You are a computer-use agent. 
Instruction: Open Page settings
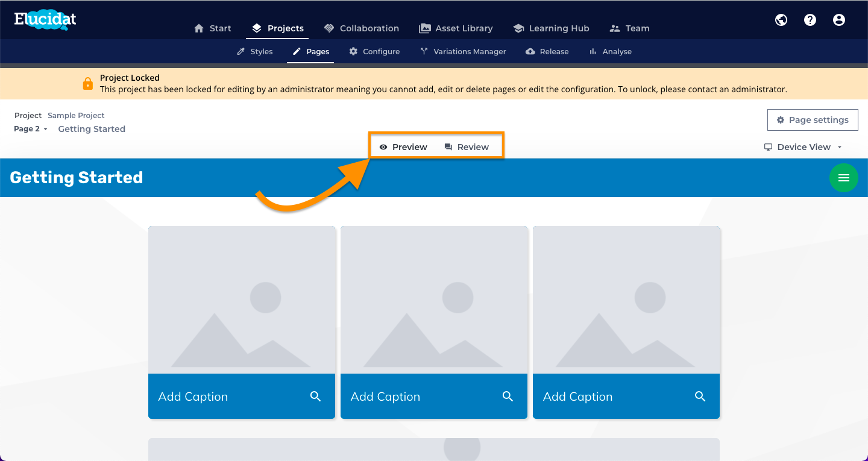coord(813,120)
